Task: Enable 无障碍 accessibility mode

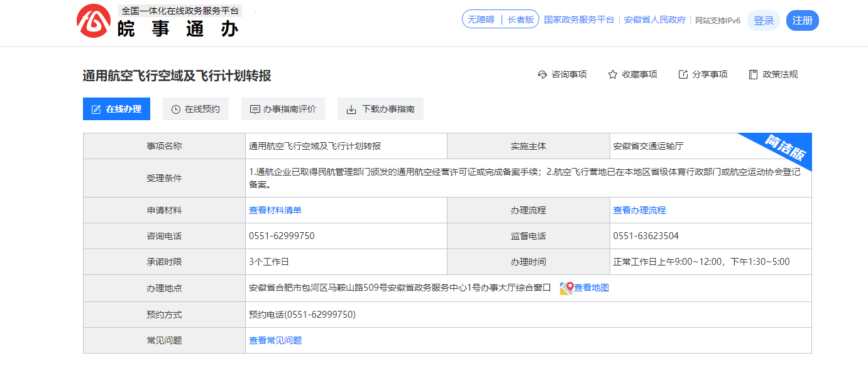Action: (481, 20)
